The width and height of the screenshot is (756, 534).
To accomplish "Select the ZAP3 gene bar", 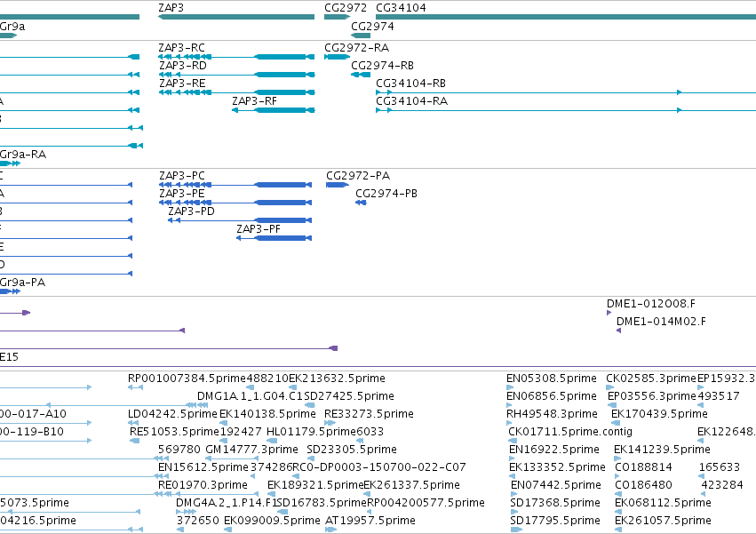I will point(236,17).
